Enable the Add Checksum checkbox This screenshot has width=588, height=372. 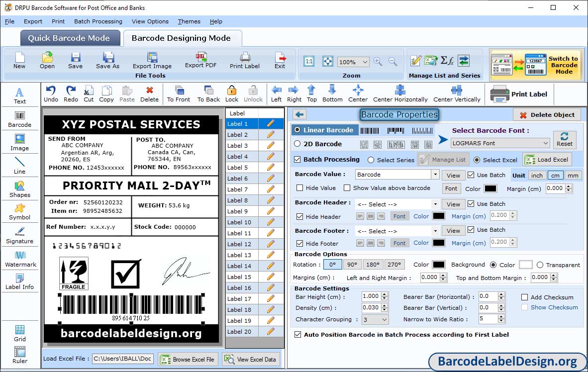coord(525,297)
